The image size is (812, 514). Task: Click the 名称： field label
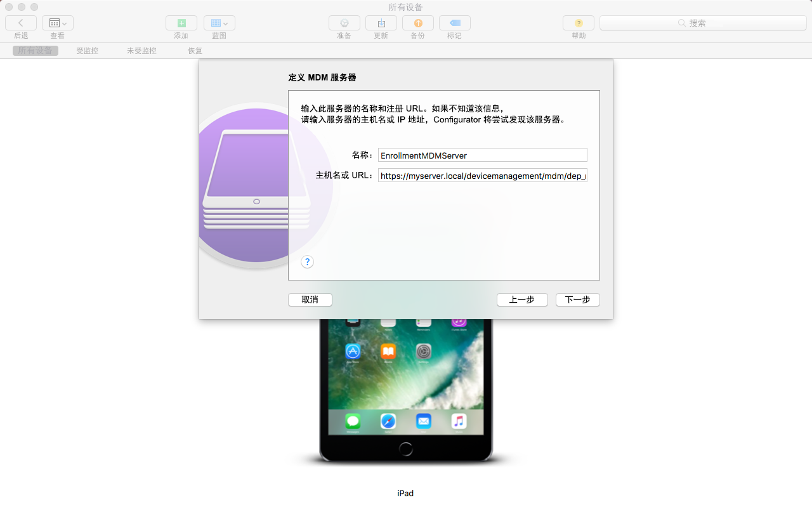pos(363,155)
